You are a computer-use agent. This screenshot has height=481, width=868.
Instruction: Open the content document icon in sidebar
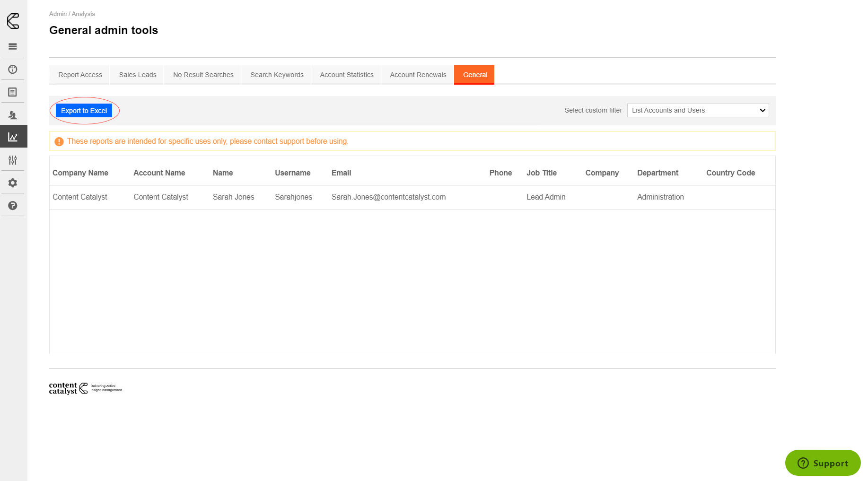point(13,92)
